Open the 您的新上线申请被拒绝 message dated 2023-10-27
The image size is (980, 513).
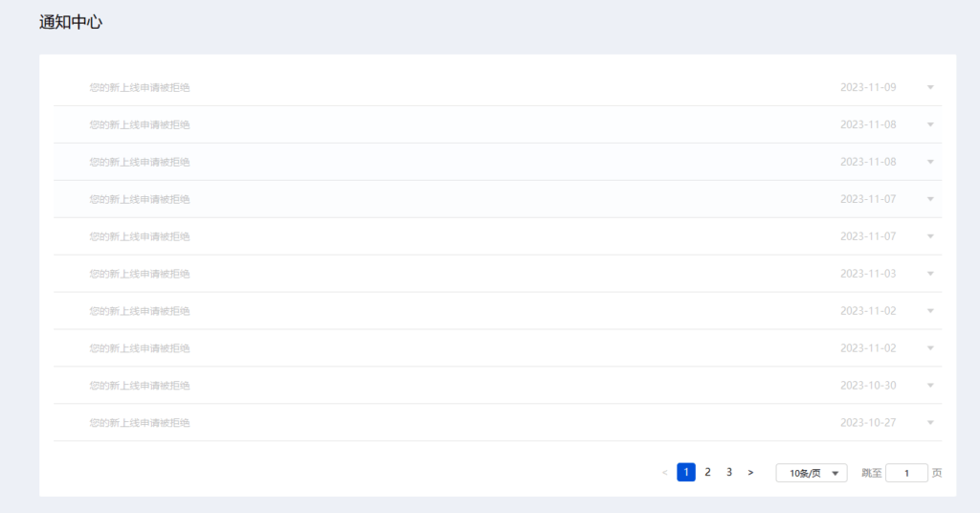pos(140,423)
